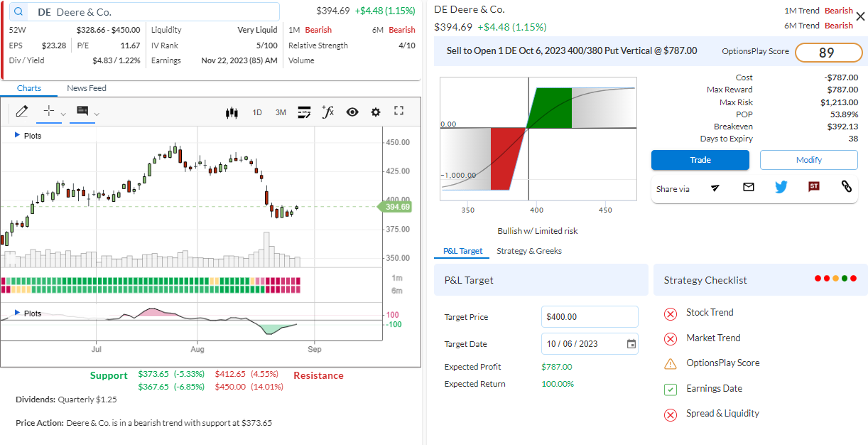
Task: Click the symbol search magnifier icon
Action: [18, 12]
